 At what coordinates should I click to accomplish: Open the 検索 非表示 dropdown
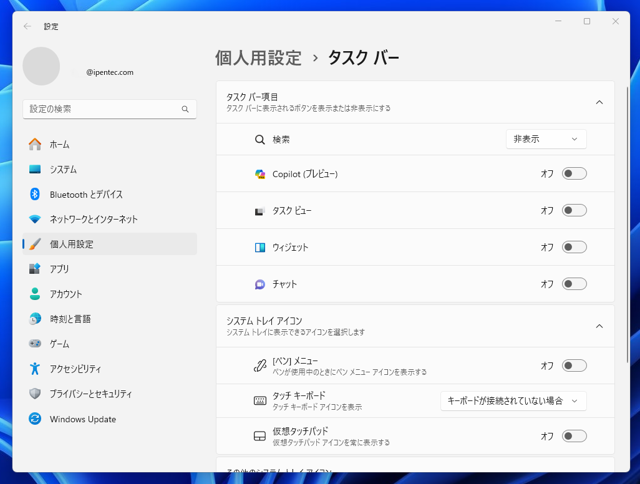coord(546,139)
